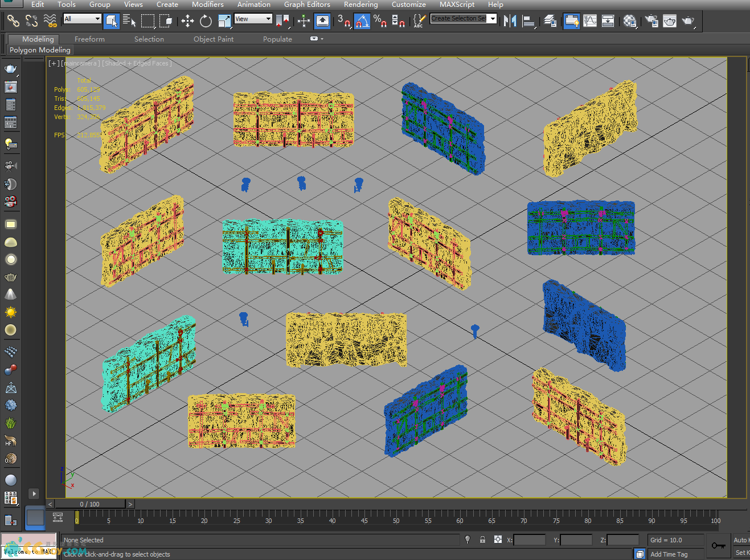Open the Layer Manager
The height and width of the screenshot is (560, 750).
tap(550, 21)
